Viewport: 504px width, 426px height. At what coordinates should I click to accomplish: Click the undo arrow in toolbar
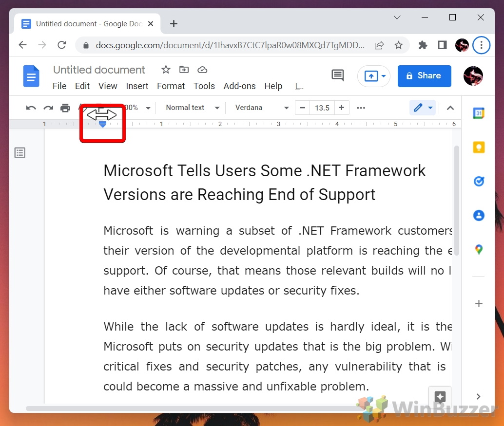31,108
